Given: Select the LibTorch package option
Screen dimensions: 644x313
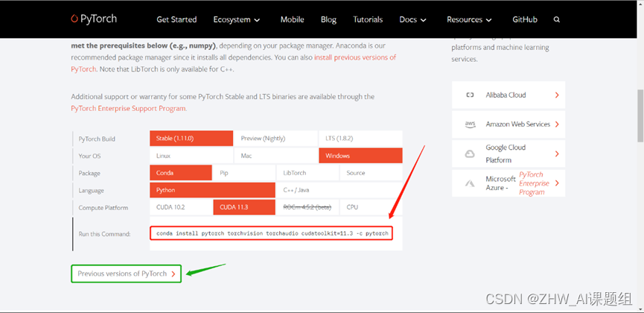Looking at the screenshot, I should point(307,173).
